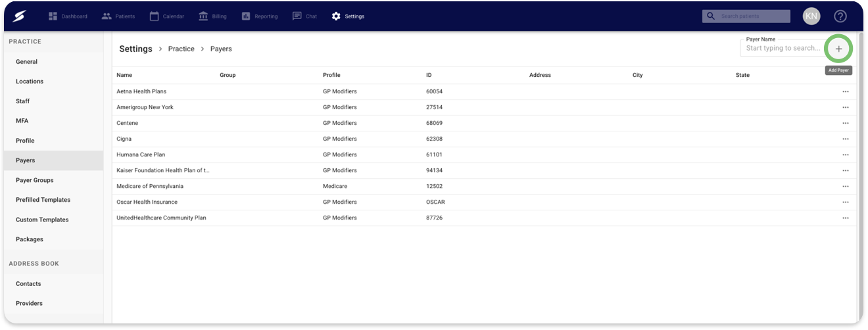Click the Group column header
Viewport: 868px width, 330px height.
(228, 75)
